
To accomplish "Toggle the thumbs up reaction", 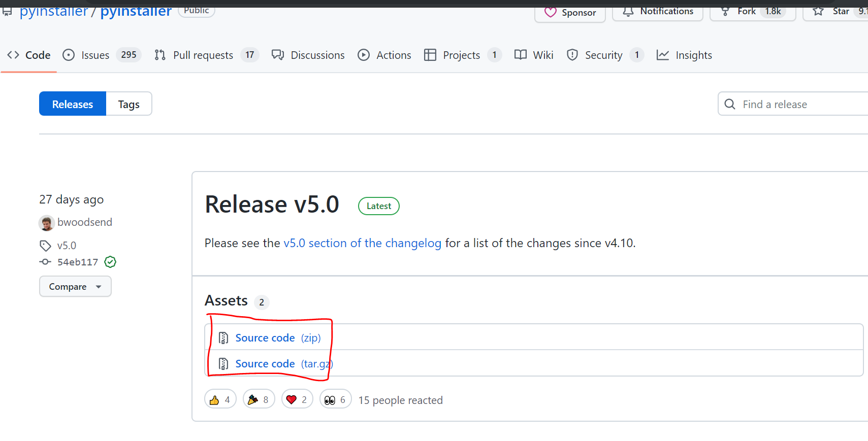I will click(220, 400).
